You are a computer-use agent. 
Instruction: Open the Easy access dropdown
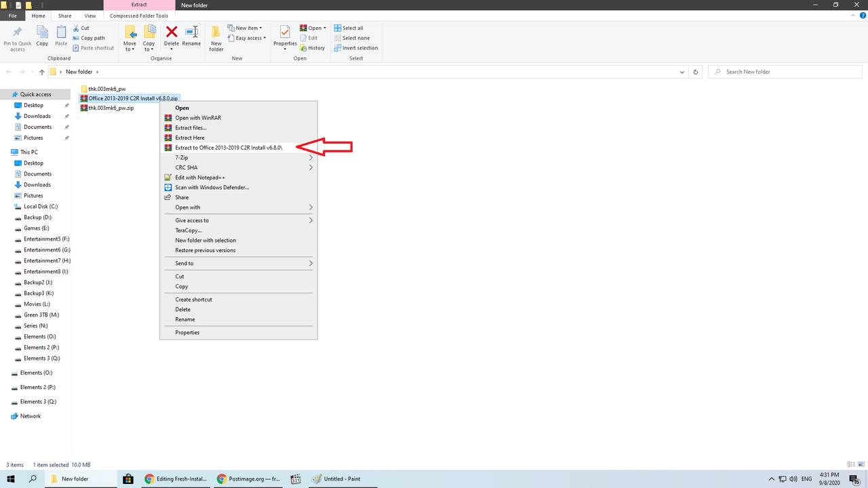click(x=247, y=38)
